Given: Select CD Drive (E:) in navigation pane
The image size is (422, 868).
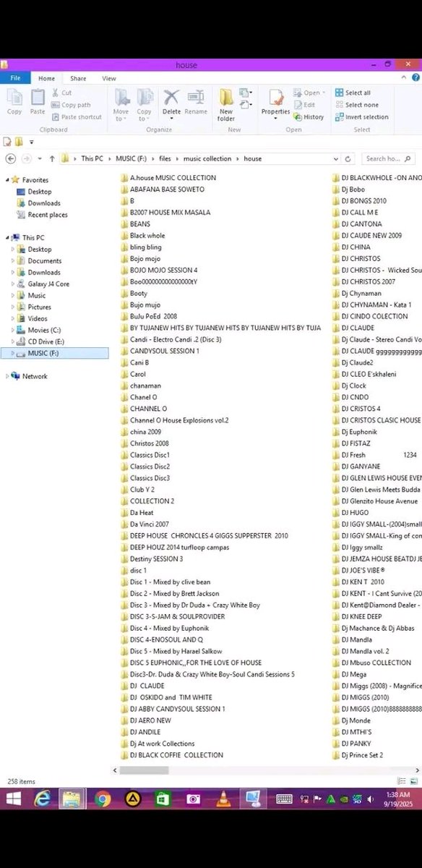Looking at the screenshot, I should (46, 341).
